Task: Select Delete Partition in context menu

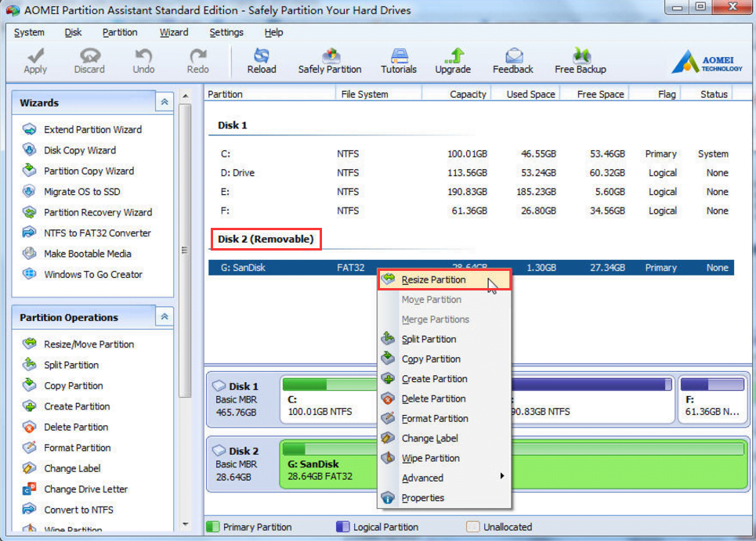Action: click(444, 399)
